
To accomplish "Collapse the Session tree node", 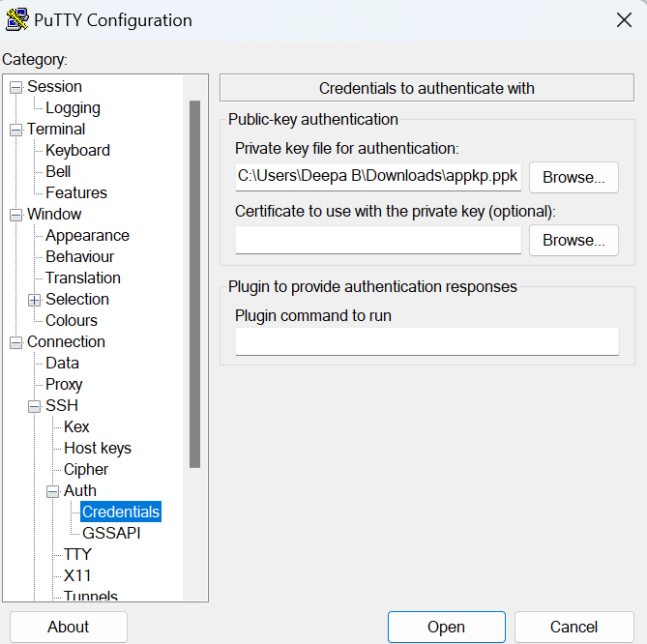I will coord(15,87).
